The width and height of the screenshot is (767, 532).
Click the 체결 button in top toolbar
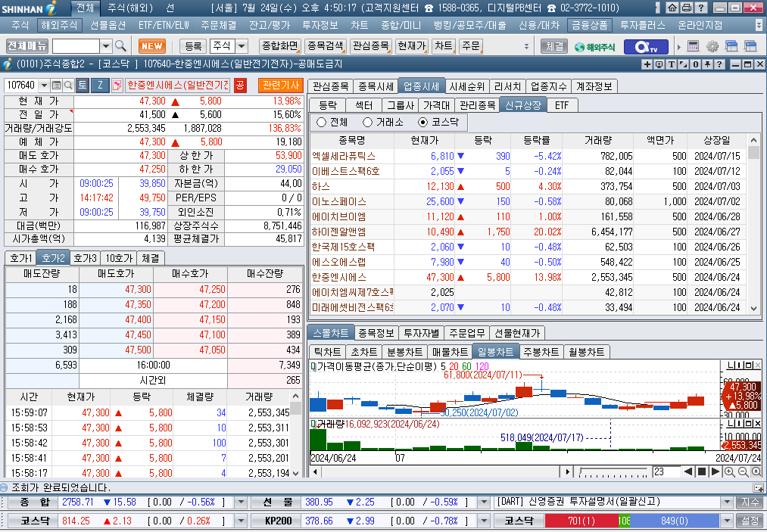(x=554, y=46)
